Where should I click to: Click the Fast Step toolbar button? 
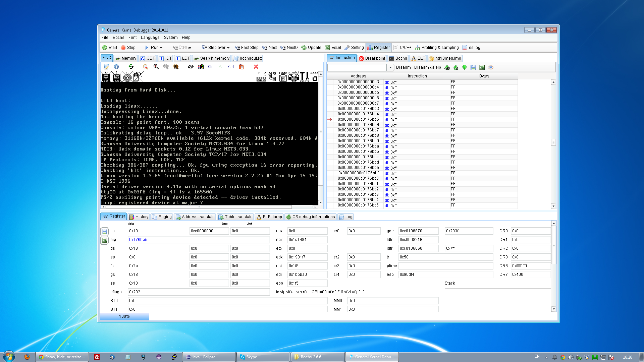(x=247, y=48)
